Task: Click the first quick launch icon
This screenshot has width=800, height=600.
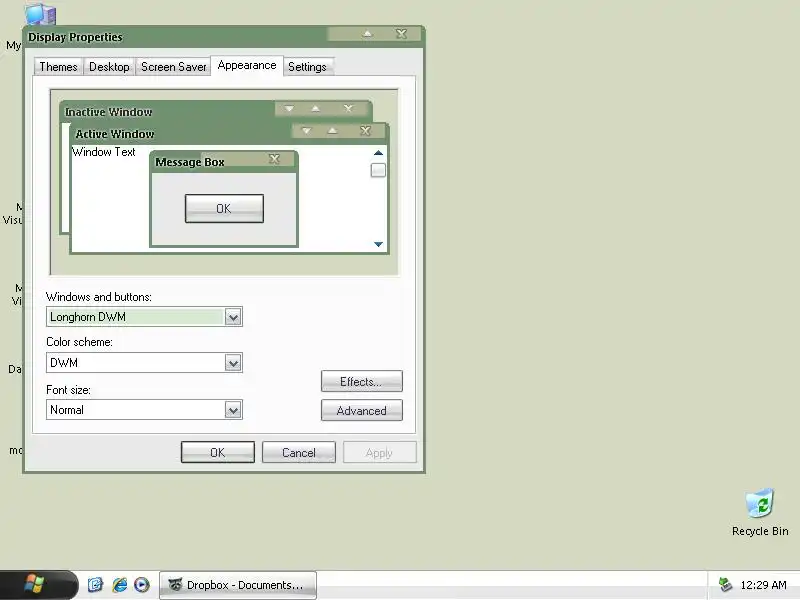Action: coord(95,585)
